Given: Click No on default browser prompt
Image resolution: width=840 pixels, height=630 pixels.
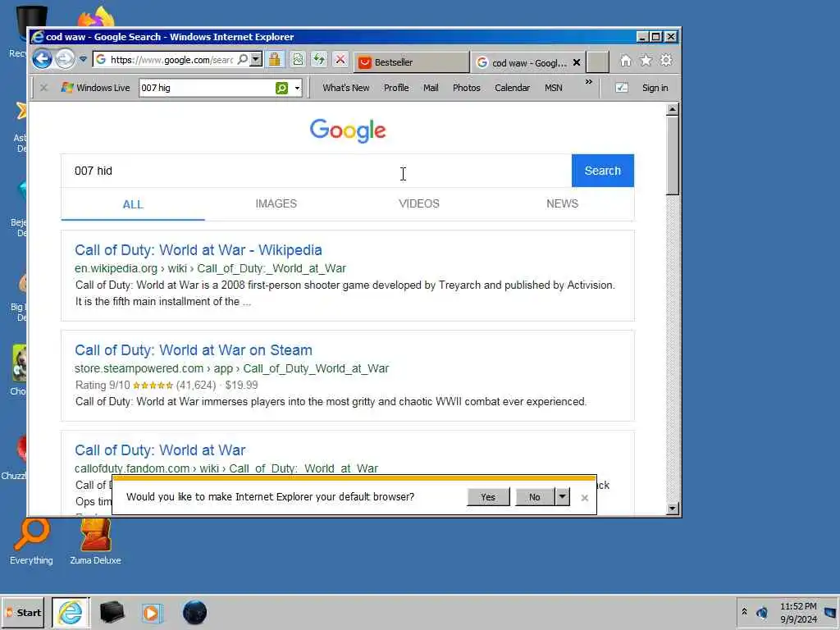Looking at the screenshot, I should click(534, 497).
